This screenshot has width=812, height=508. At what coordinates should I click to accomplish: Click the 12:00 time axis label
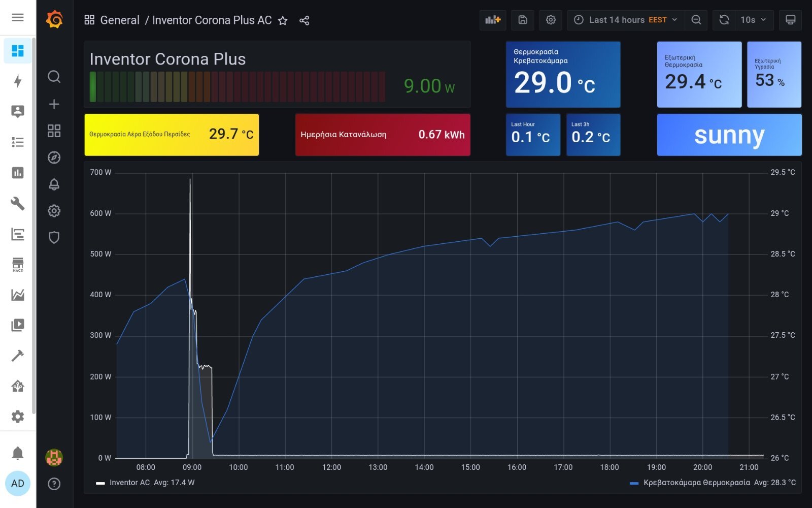[331, 467]
